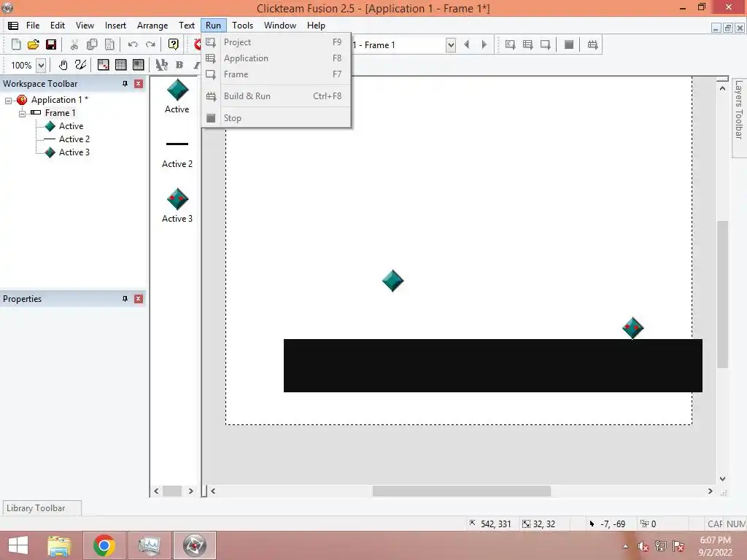Show the grid with middle grid icon
The width and height of the screenshot is (747, 560).
[120, 65]
